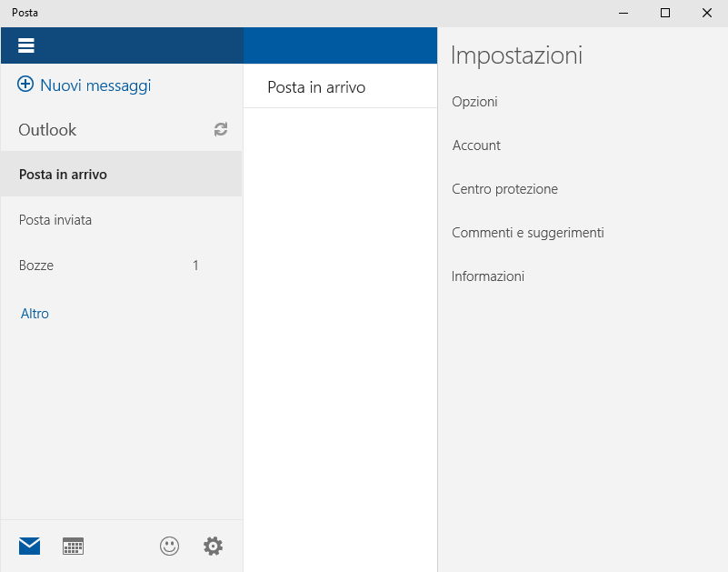
Task: Select the Bozze folder
Action: pyautogui.click(x=36, y=266)
